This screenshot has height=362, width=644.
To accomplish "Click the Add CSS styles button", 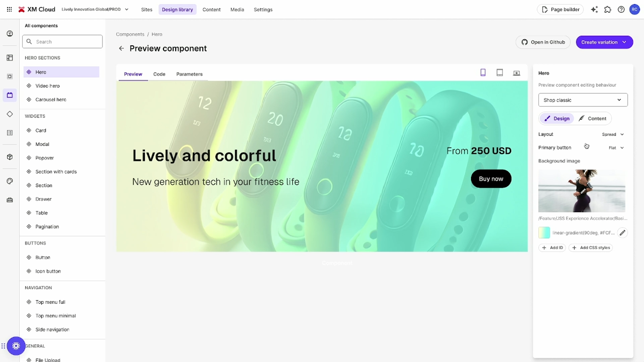I will coord(591,248).
